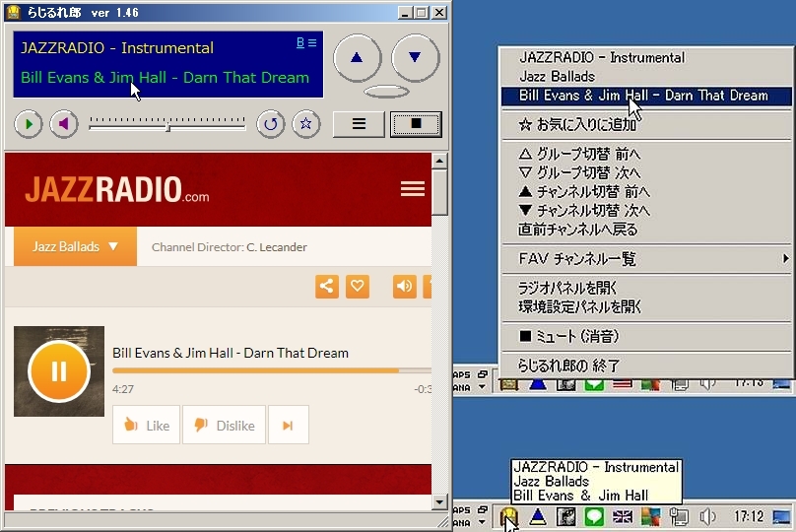Click the web page vertical scrollbar thumb
The image size is (796, 532).
[439, 192]
